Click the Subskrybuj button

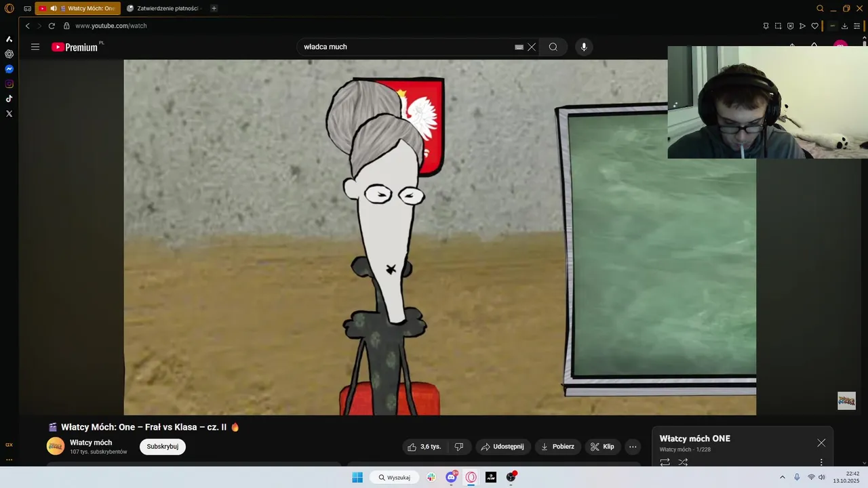coord(163,447)
